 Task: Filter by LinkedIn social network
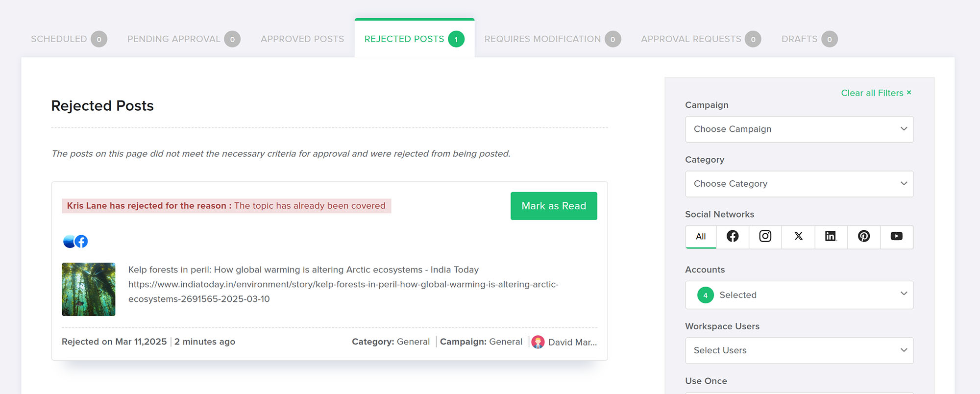click(831, 237)
